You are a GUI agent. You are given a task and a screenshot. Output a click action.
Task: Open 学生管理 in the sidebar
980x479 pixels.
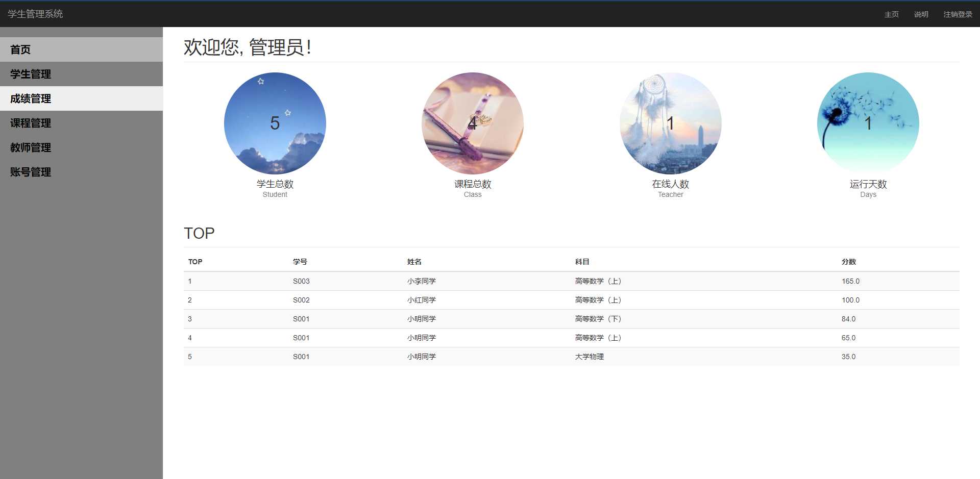[81, 74]
